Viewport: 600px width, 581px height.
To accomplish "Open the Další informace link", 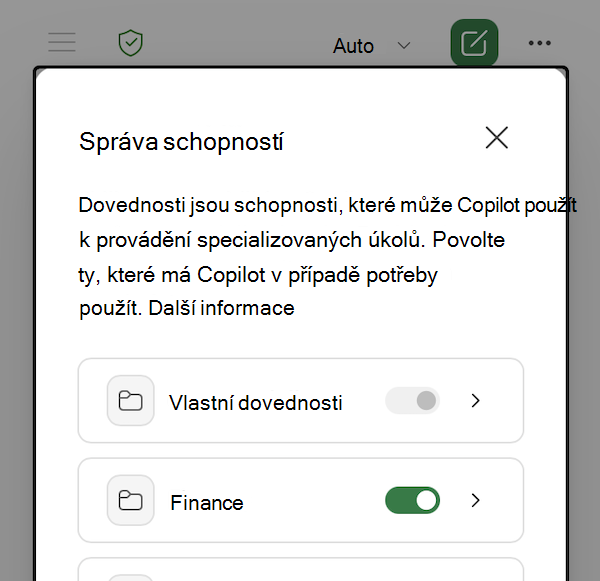I will point(221,308).
